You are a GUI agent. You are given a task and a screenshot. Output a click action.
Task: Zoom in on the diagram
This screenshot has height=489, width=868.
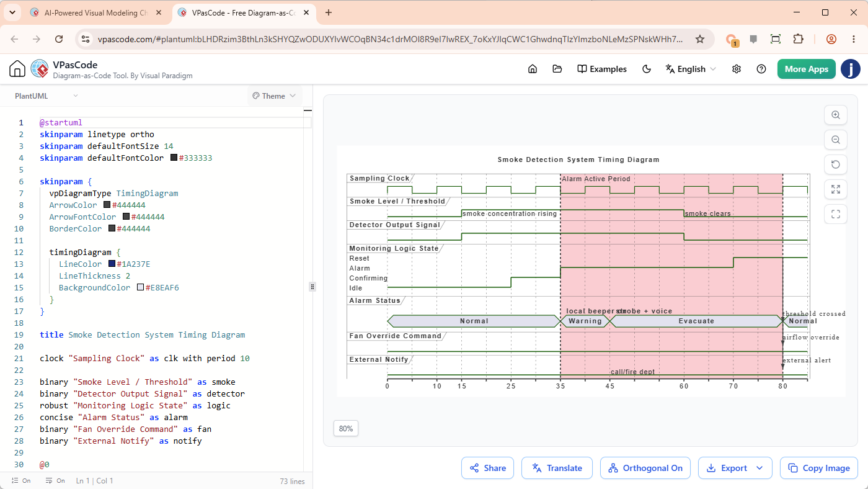coord(835,115)
